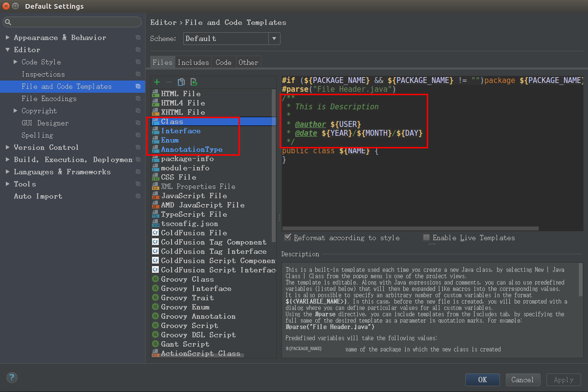
Task: Click project-level icon beside Appearance & Behavior
Action: pyautogui.click(x=138, y=38)
